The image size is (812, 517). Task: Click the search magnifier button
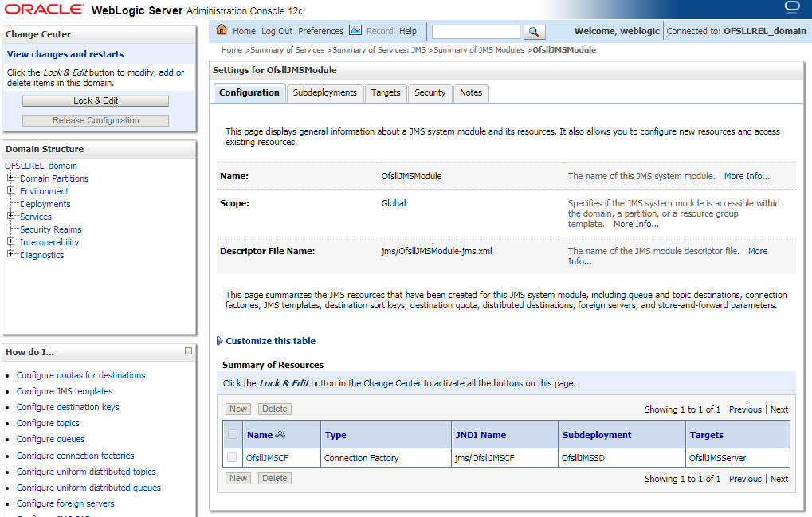point(534,32)
